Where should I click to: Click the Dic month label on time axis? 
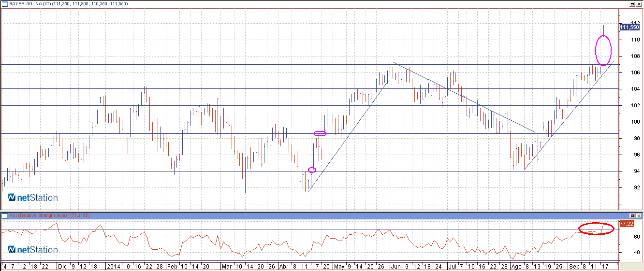tap(62, 266)
